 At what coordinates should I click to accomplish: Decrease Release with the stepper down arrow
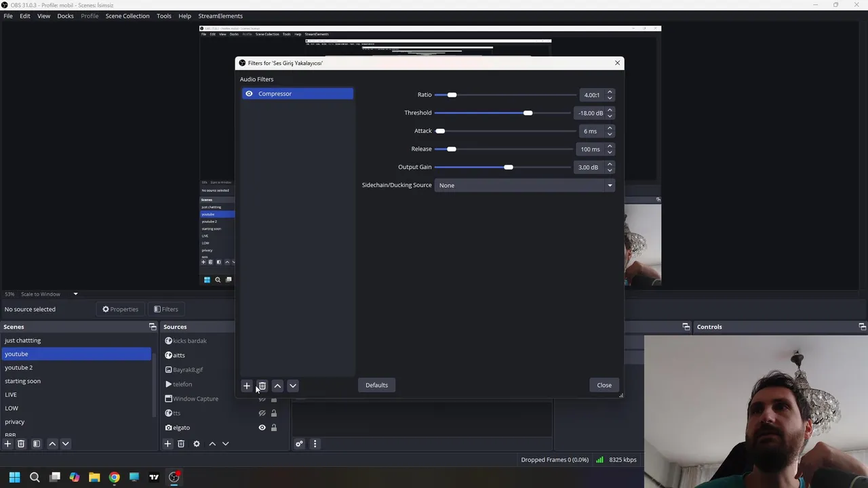[610, 152]
